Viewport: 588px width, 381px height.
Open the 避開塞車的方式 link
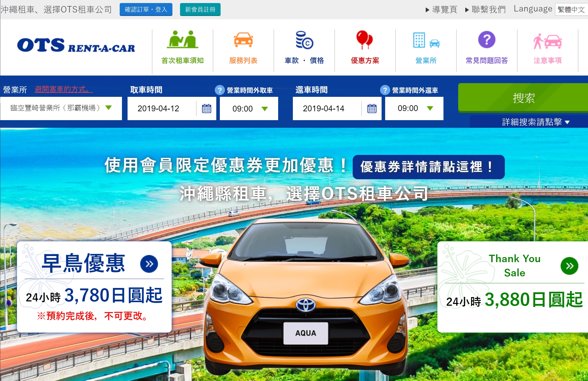[64, 89]
